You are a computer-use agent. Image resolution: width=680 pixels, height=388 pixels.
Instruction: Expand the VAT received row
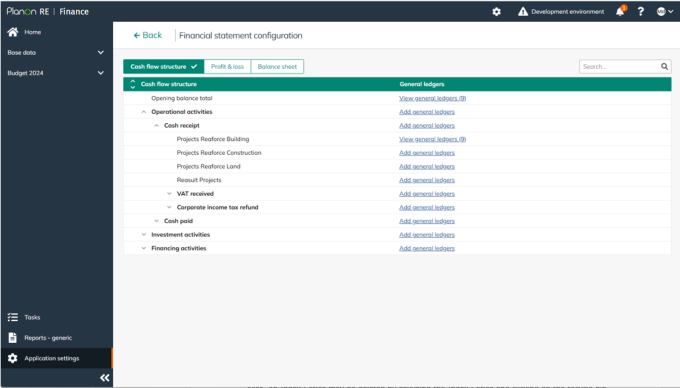pyautogui.click(x=169, y=194)
